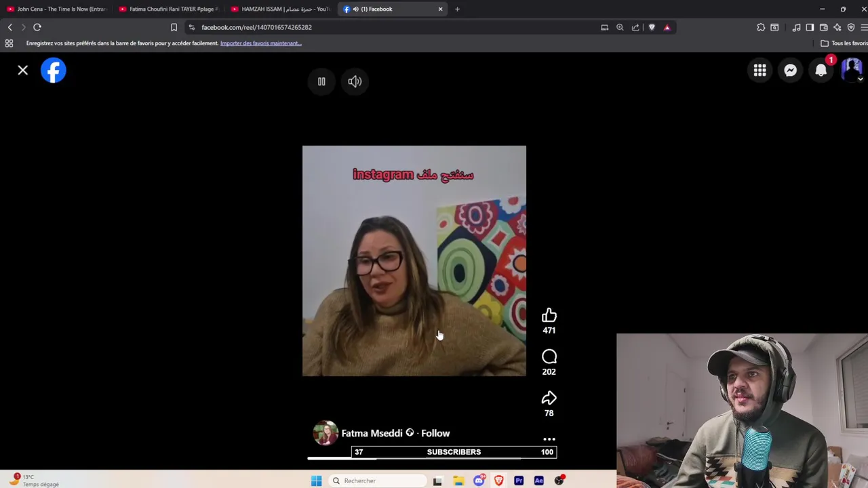Open Brave Shields lion icon
The width and height of the screenshot is (868, 488).
[652, 27]
